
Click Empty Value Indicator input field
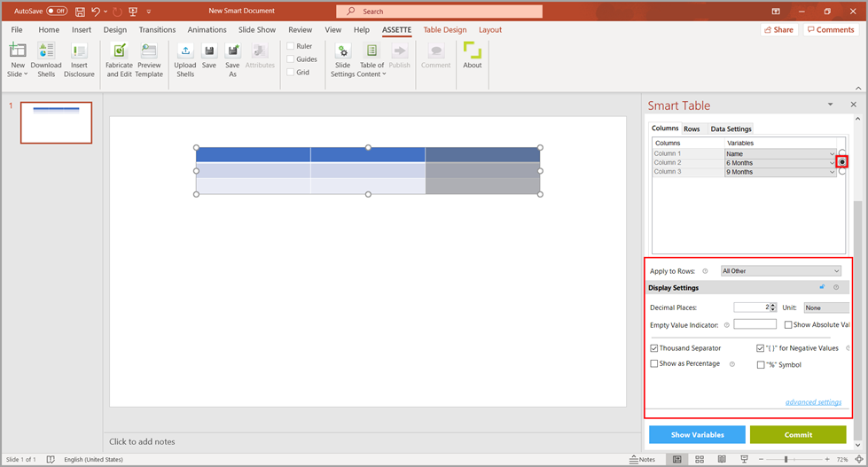click(755, 324)
